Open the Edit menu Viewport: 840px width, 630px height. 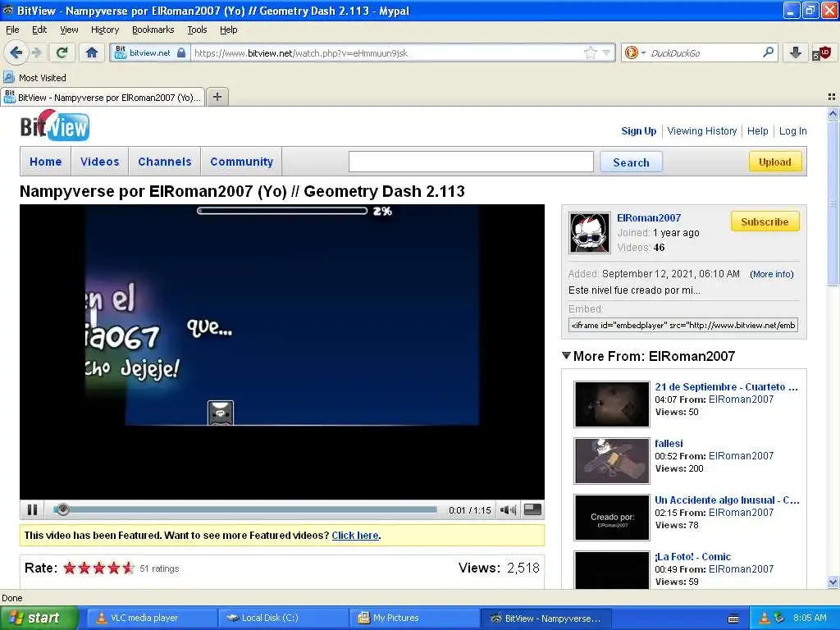click(x=39, y=30)
